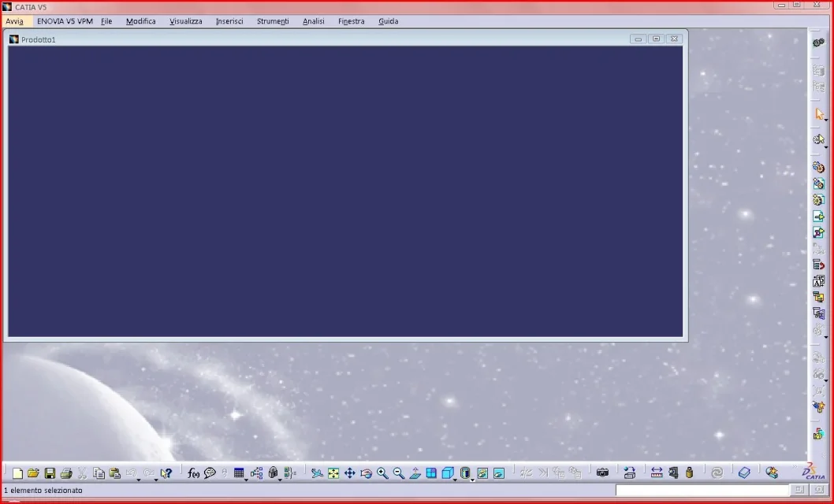Image resolution: width=834 pixels, height=504 pixels.
Task: Open the Avvia menu
Action: (x=15, y=21)
